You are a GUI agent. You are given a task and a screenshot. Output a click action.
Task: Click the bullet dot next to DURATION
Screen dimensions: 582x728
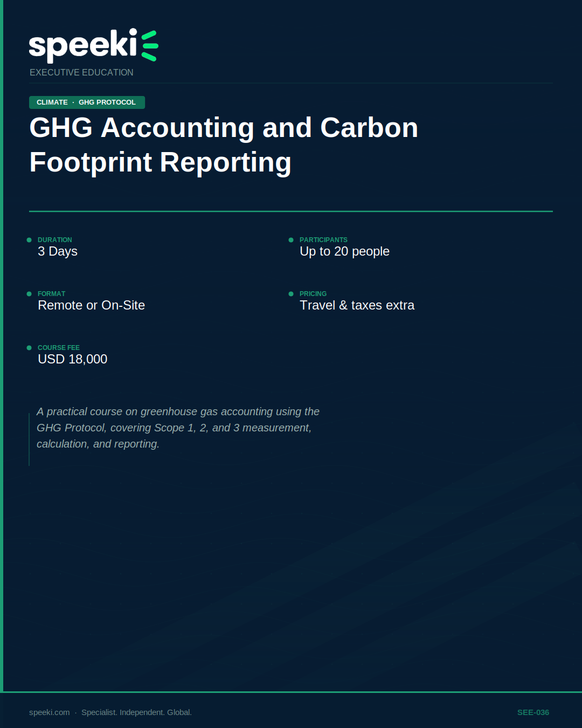[29, 239]
